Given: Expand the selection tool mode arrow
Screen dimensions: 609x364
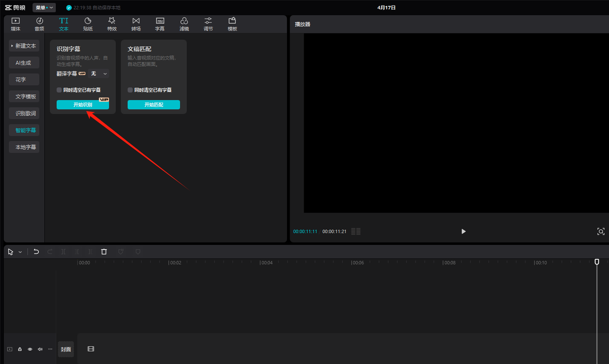Looking at the screenshot, I should point(20,252).
